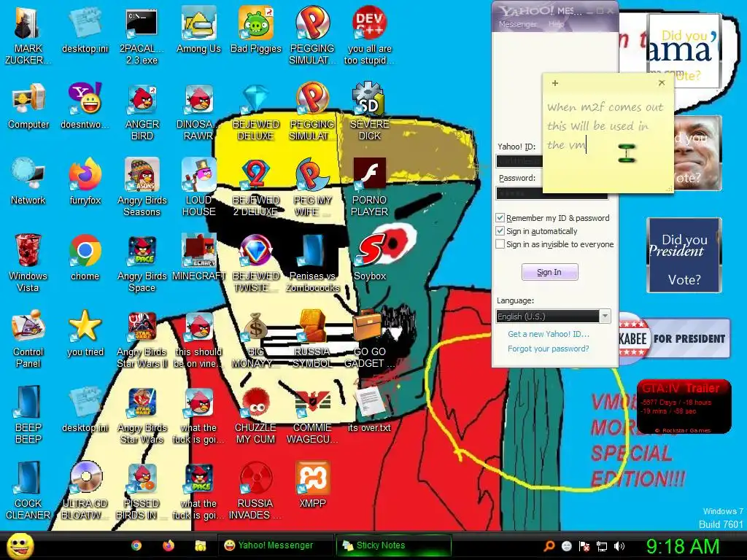Follow Get a new Yahoo! ID link

[549, 334]
